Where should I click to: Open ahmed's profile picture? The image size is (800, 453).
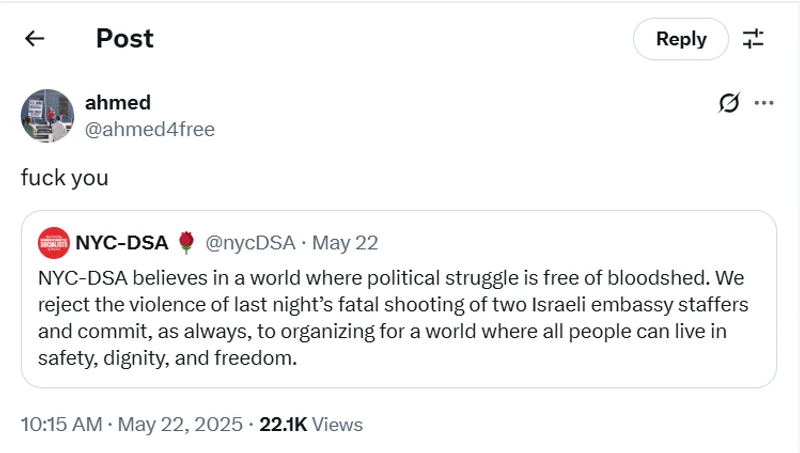point(47,115)
